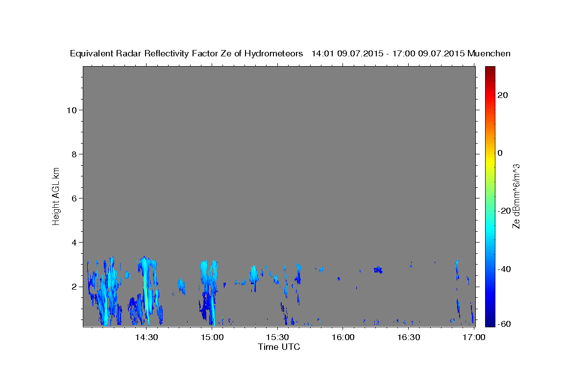The image size is (588, 392).
Task: Click the colorbar label '0'
Action: [x=500, y=153]
